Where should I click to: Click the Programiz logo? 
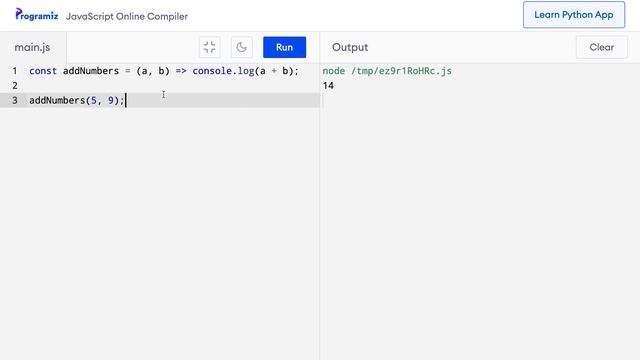tap(36, 15)
